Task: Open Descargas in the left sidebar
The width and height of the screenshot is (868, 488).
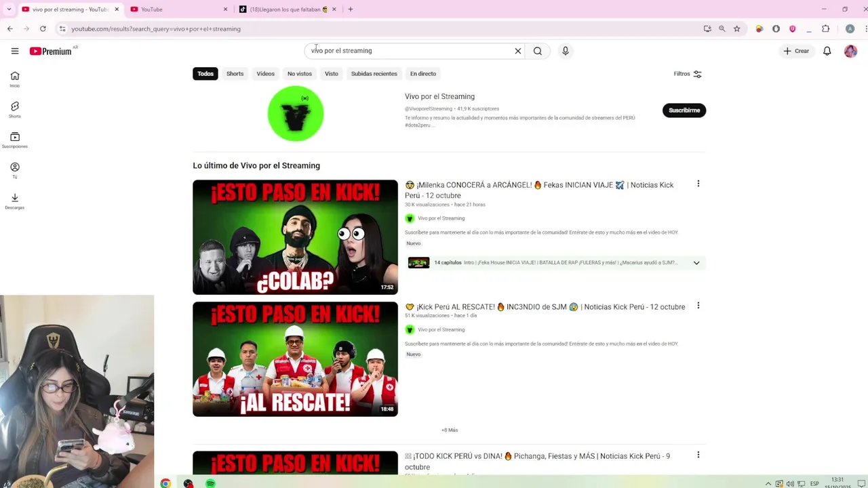Action: (15, 201)
